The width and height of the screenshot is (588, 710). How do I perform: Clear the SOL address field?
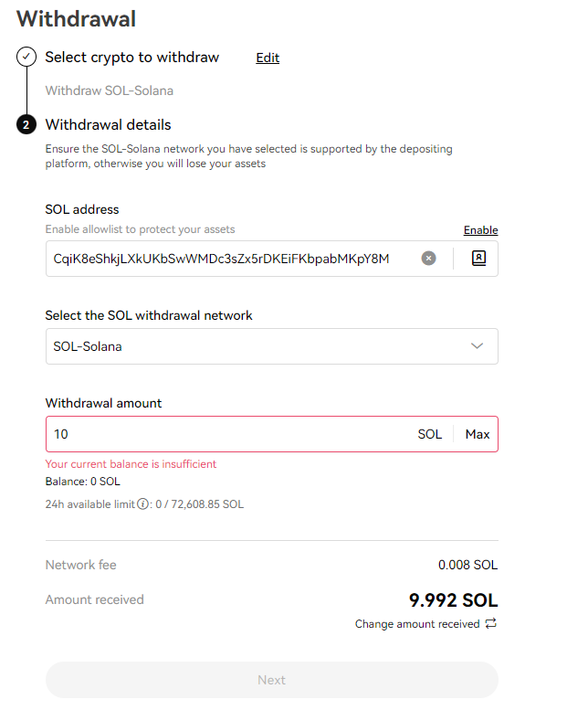(x=428, y=259)
